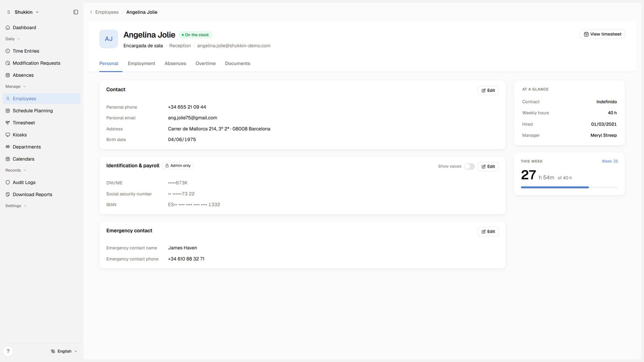644x362 pixels.
Task: Click the Download Reports file icon
Action: pos(8,195)
